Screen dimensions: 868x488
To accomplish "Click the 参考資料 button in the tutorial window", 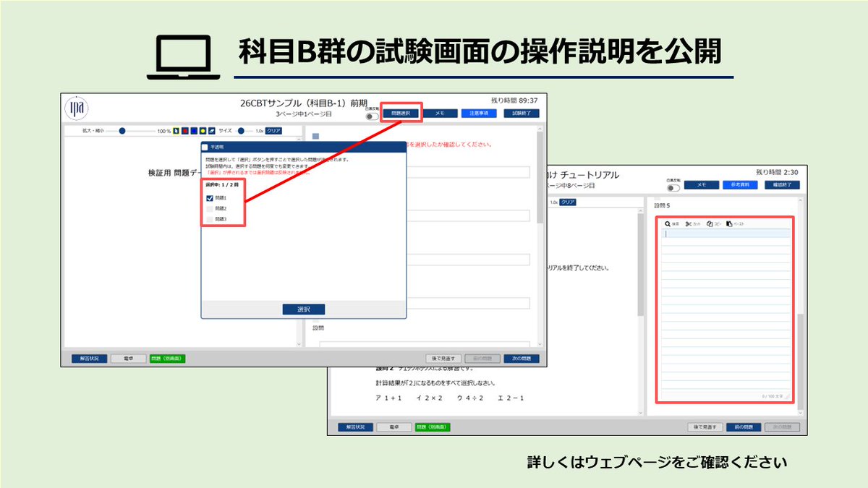I will [x=741, y=185].
